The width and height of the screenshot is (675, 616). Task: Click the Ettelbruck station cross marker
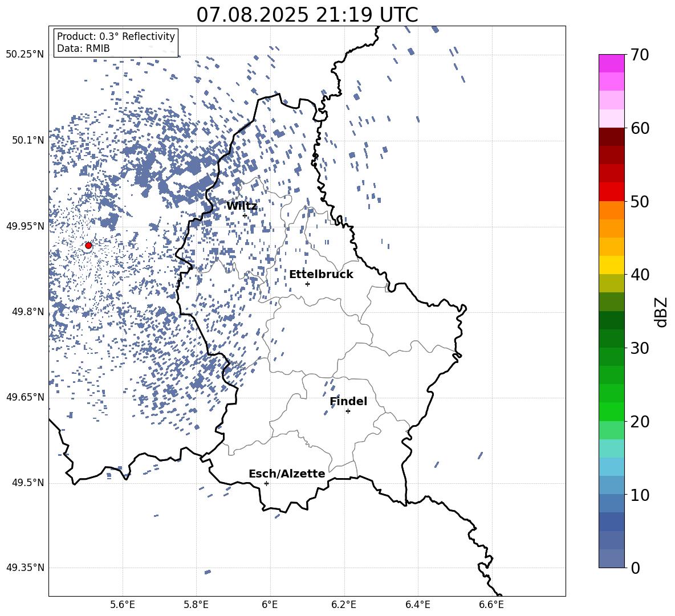click(307, 284)
